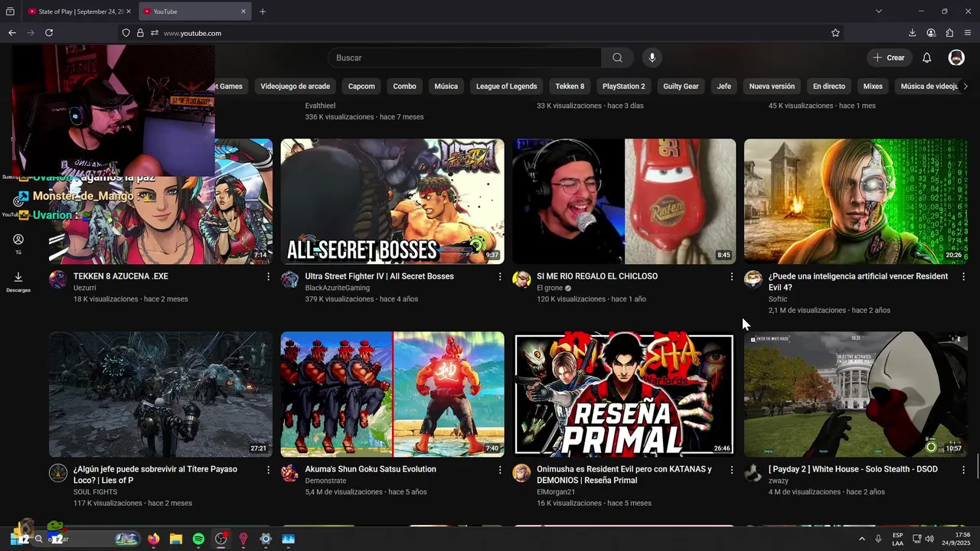The height and width of the screenshot is (551, 980).
Task: Click the tracking protection shield icon
Action: [x=126, y=33]
